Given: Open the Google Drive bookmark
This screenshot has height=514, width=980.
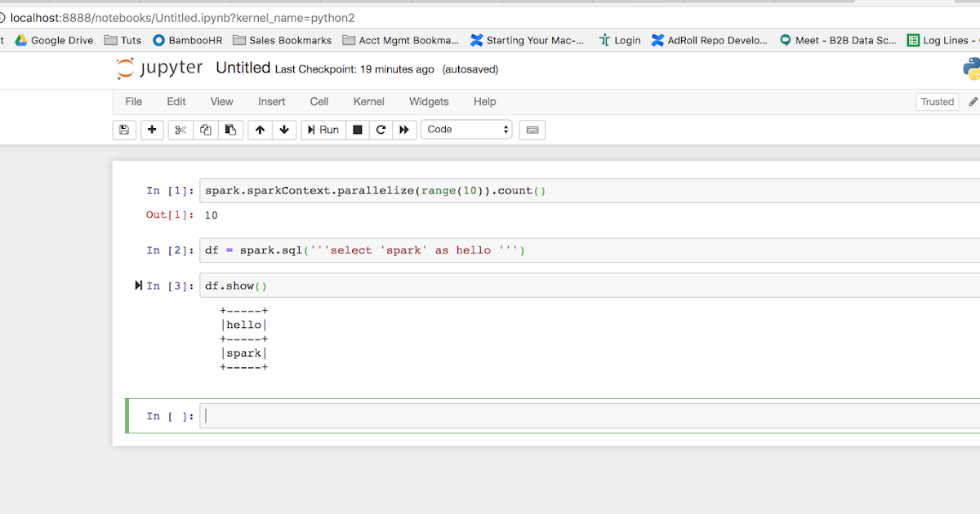Looking at the screenshot, I should (54, 40).
